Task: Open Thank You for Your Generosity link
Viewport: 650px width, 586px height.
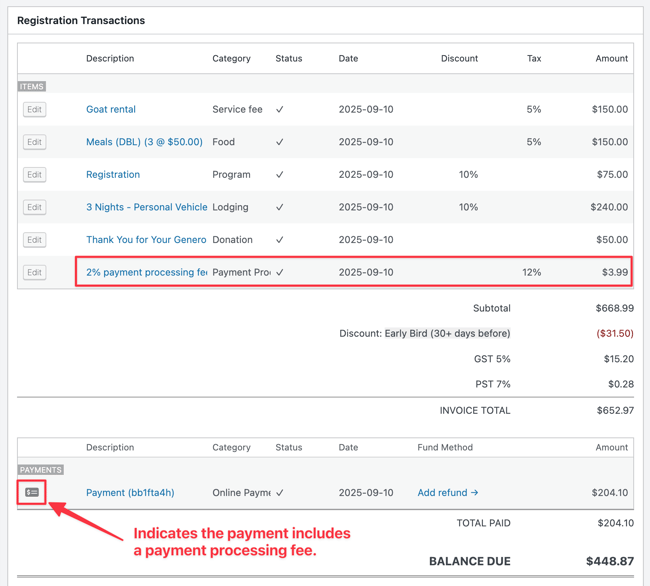Action: (x=146, y=240)
